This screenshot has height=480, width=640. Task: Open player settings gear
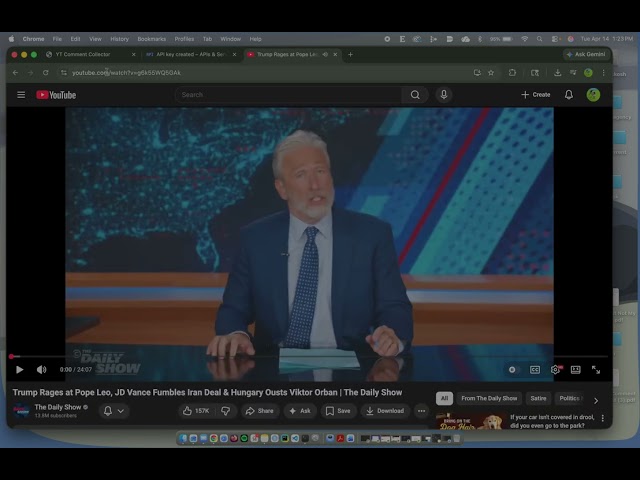pos(555,370)
